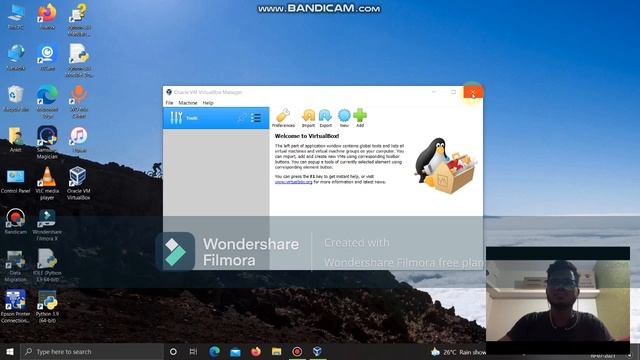Click the pin icon in Tools row
Image resolution: width=640 pixels, height=360 pixels.
(x=241, y=118)
